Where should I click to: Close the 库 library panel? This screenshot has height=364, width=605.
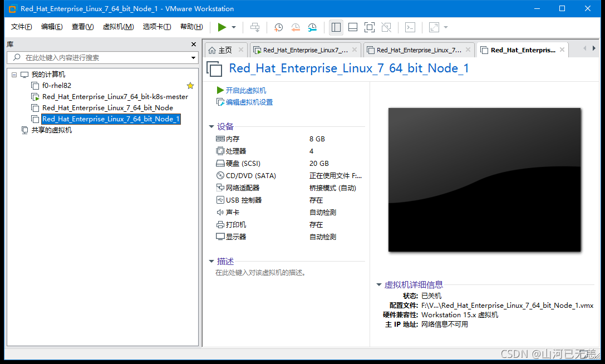(x=194, y=45)
